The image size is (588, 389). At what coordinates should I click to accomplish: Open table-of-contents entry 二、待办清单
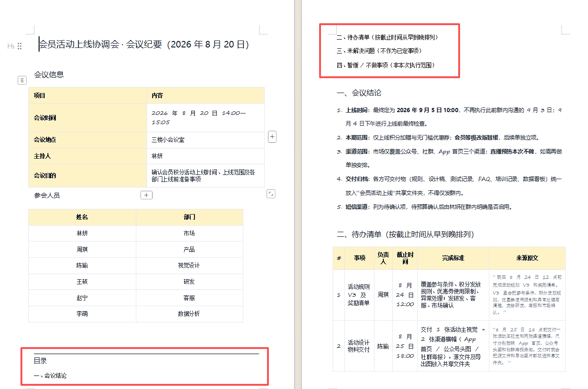coord(388,37)
